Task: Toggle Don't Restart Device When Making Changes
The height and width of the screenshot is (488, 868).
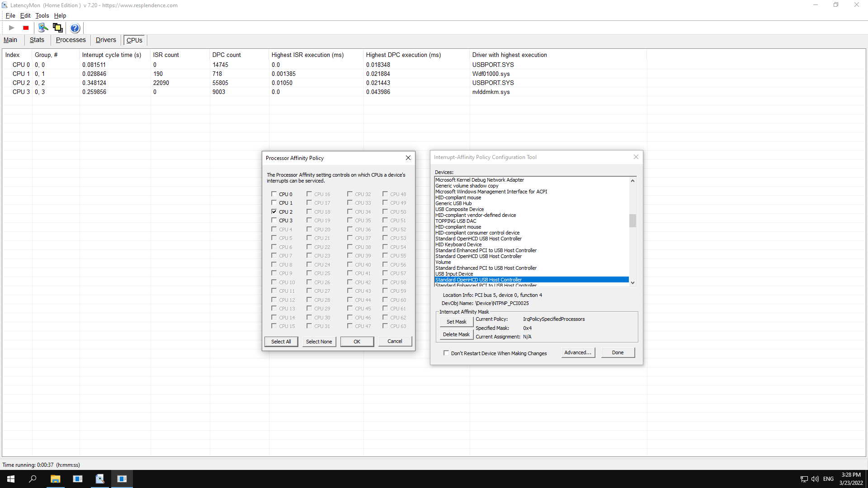Action: point(446,353)
